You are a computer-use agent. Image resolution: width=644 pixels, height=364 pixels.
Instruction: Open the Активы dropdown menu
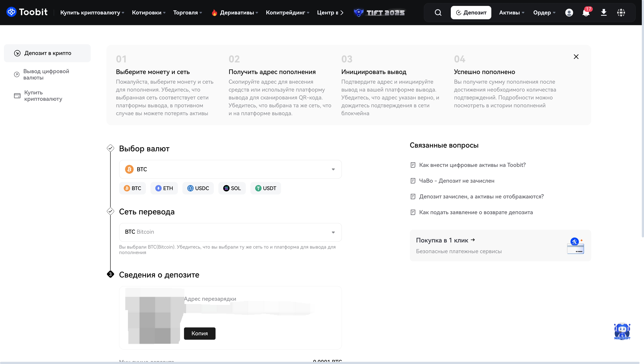click(x=511, y=12)
